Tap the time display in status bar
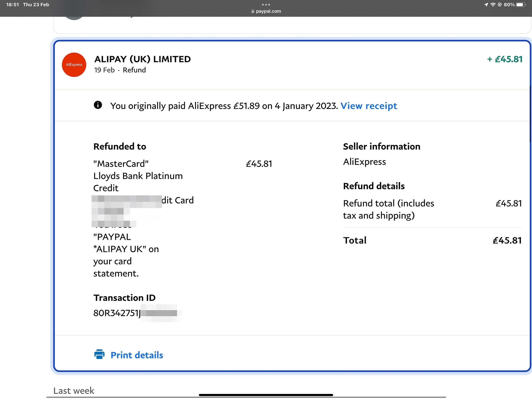The width and height of the screenshot is (532, 399). coord(12,5)
